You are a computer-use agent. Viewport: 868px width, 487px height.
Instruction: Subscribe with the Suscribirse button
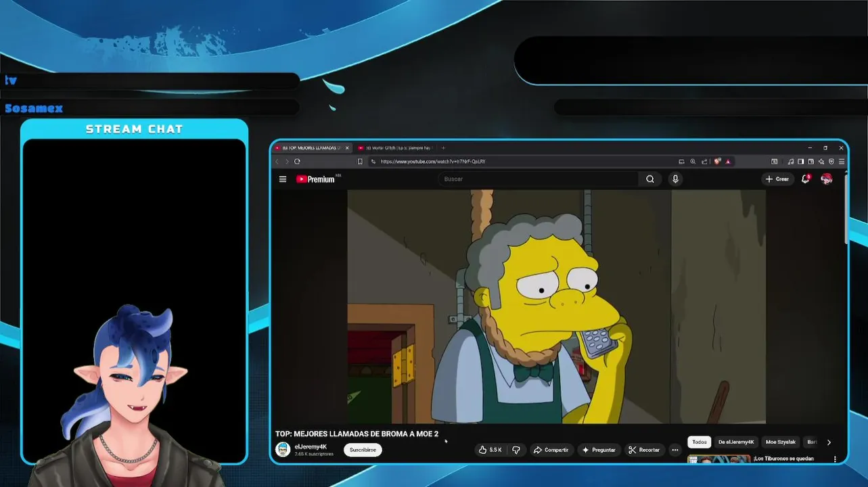(363, 450)
